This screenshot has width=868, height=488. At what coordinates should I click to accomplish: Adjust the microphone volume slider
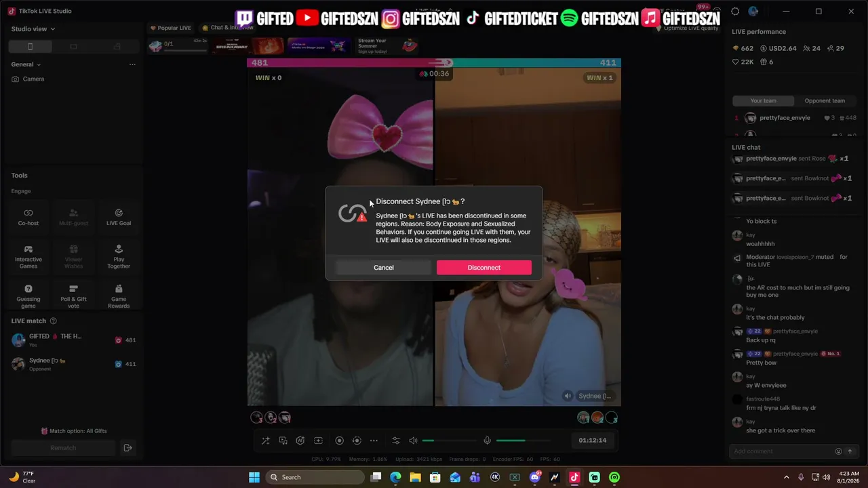coord(523,441)
